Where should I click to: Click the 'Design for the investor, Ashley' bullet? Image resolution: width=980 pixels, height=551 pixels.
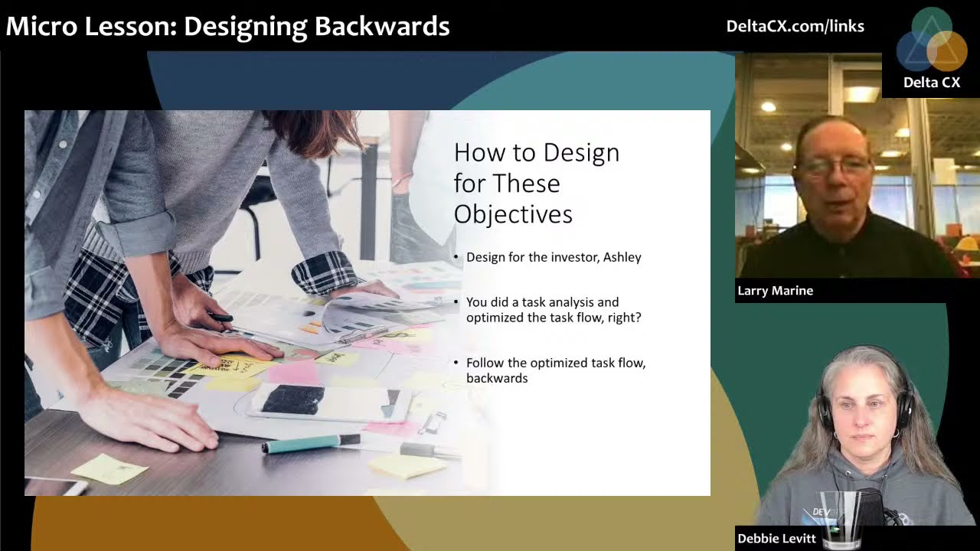click(554, 257)
